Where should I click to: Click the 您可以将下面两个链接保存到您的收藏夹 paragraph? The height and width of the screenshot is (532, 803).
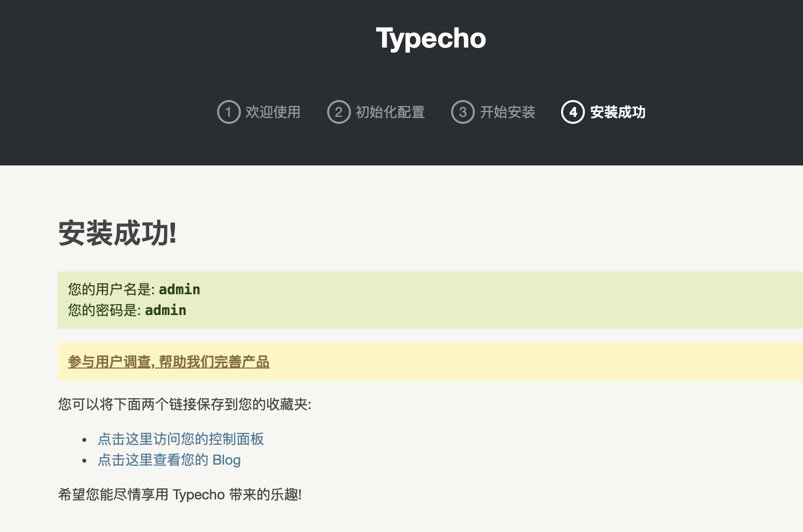[x=184, y=404]
